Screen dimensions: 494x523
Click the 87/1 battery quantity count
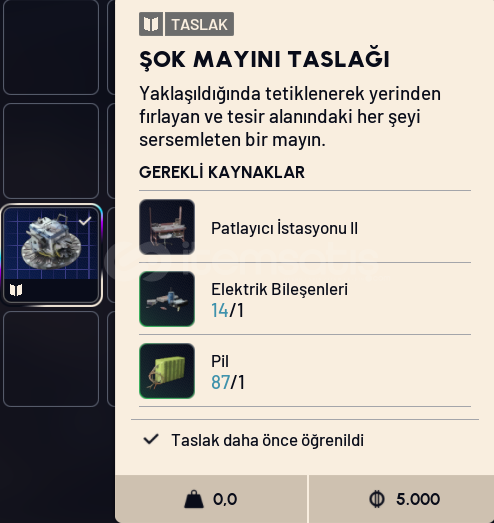click(x=228, y=382)
